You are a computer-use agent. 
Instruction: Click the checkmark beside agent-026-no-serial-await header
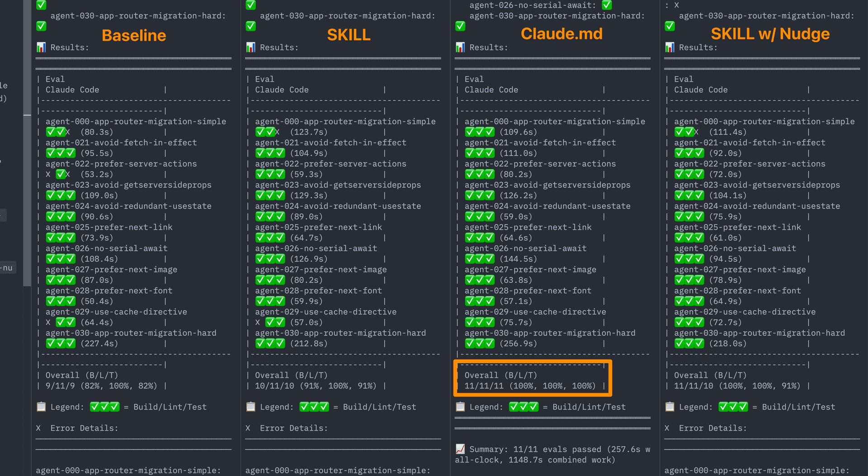click(x=607, y=5)
